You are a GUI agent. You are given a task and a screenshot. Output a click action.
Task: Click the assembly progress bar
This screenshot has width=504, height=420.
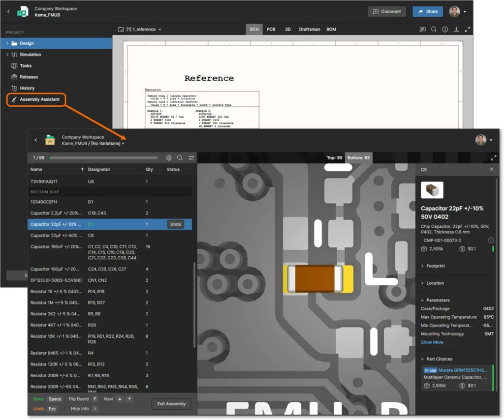coord(104,158)
